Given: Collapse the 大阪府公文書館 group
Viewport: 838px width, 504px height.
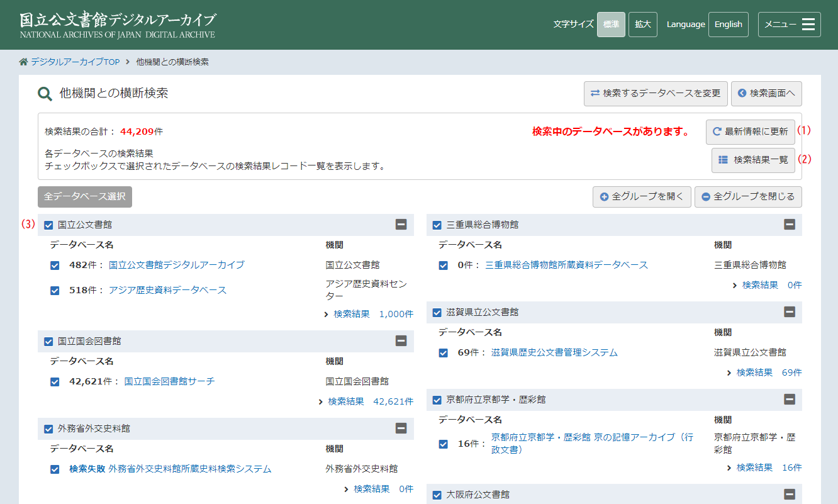Looking at the screenshot, I should pyautogui.click(x=790, y=494).
